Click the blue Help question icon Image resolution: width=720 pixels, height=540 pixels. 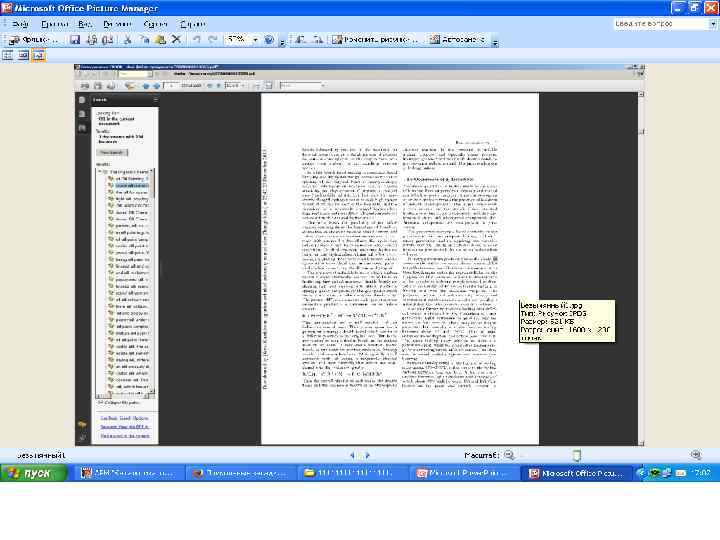[x=270, y=40]
